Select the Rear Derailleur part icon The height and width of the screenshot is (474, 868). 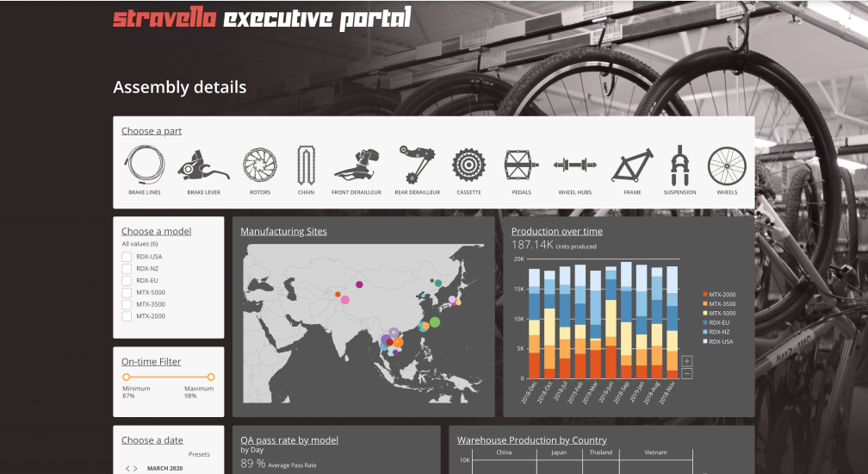tap(418, 165)
